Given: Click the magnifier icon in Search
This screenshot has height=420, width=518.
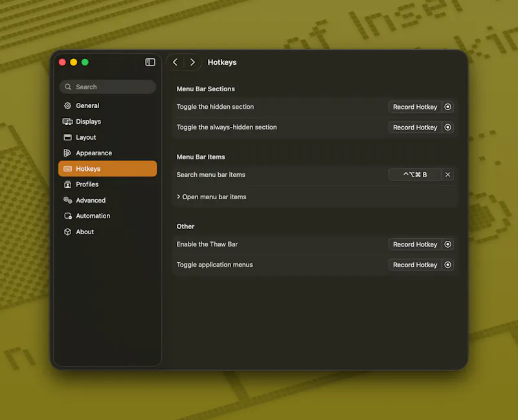Looking at the screenshot, I should coord(68,87).
